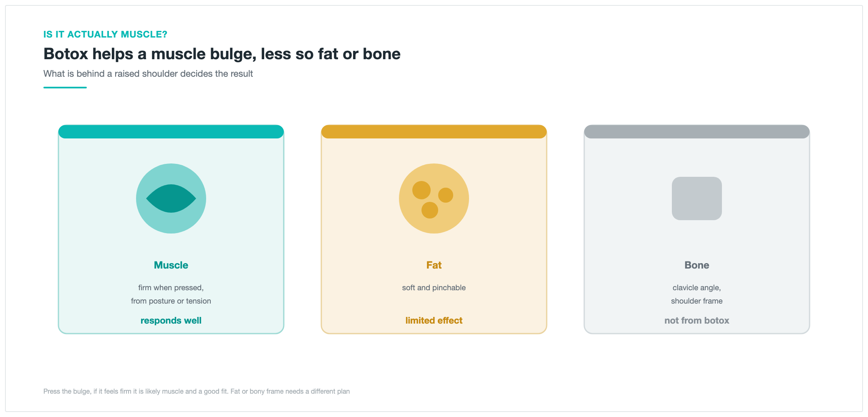Viewport: 868px width, 417px height.
Task: Click the teal Muscle card header bar
Action: coord(171,132)
